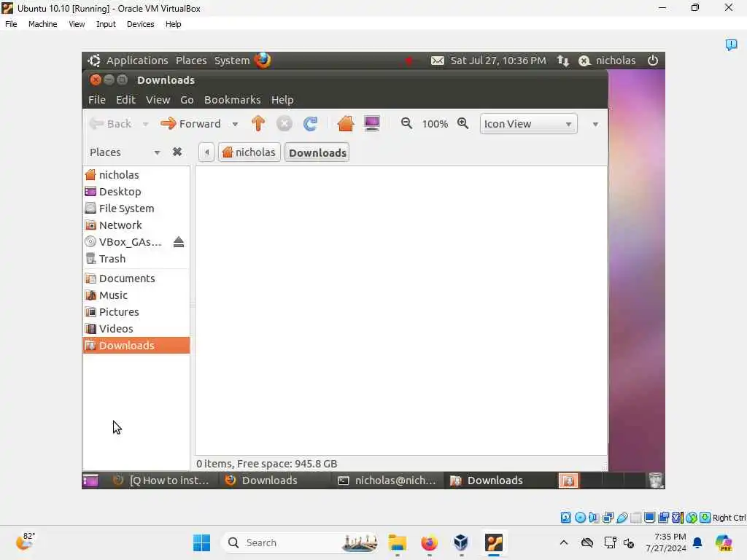Zoom out with the magnifier minus
The image size is (747, 560).
click(x=406, y=123)
